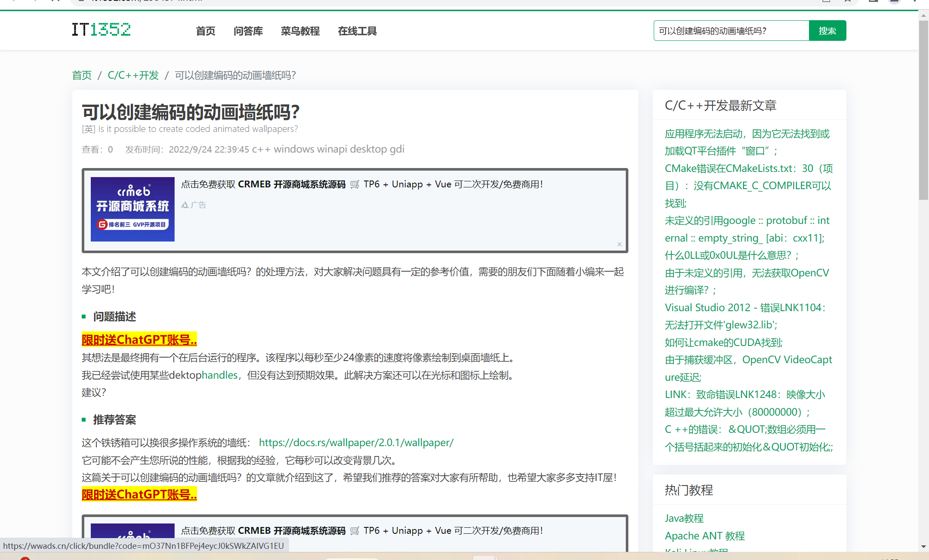Open C++的错误 数组必须用 article link

(749, 438)
